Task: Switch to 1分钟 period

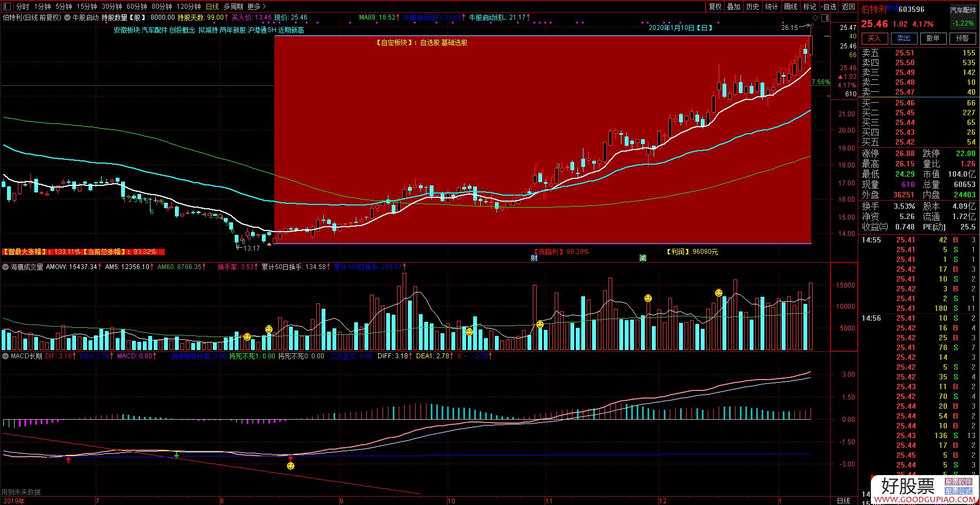Action: [x=42, y=7]
